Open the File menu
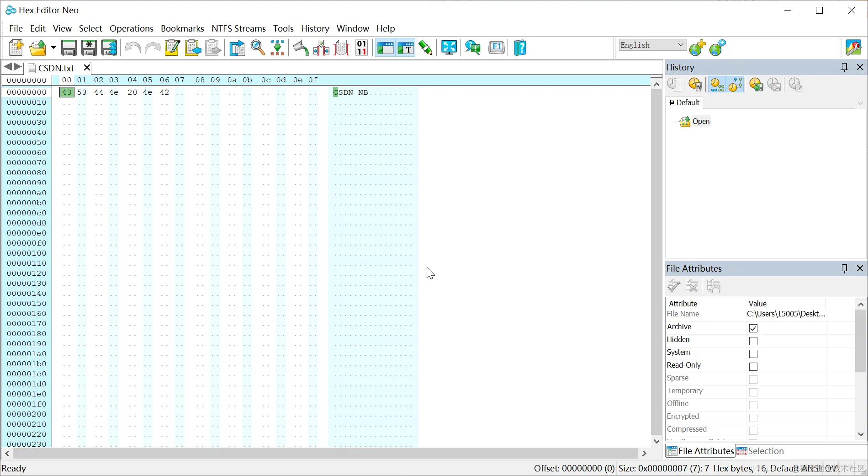The image size is (868, 476). [16, 28]
